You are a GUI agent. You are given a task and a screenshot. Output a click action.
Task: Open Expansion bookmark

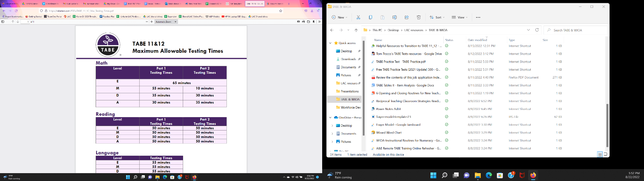170,16
